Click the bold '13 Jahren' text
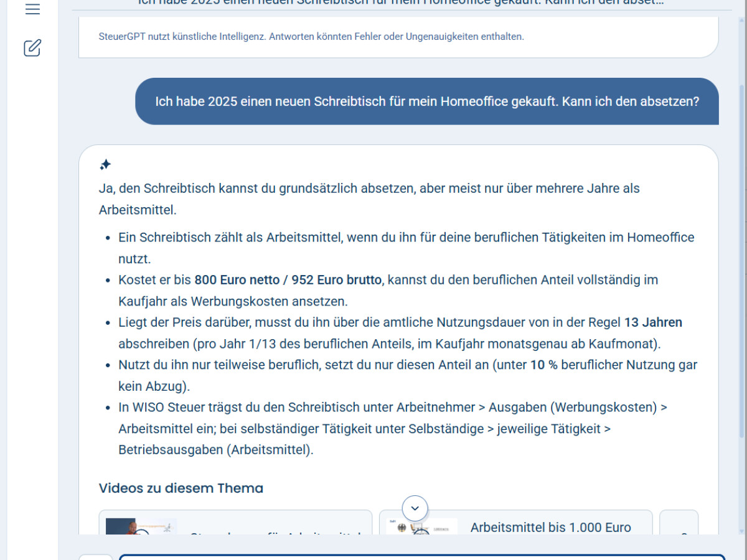 click(x=653, y=322)
